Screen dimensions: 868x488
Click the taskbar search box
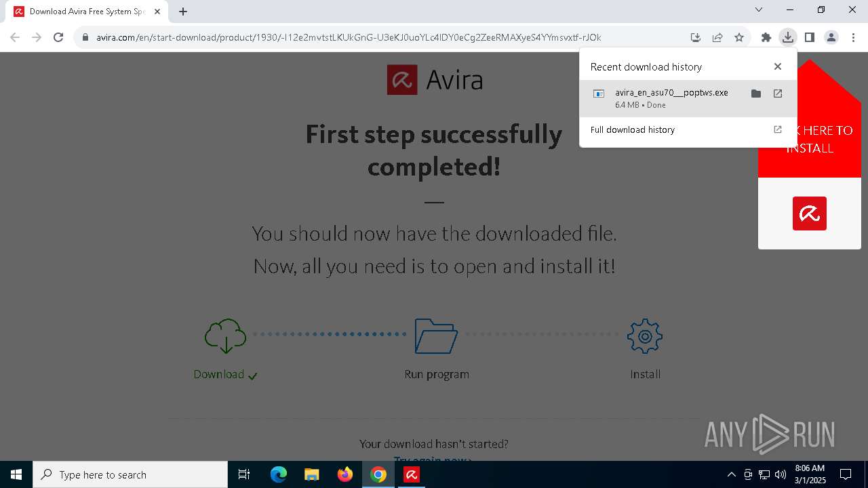point(130,474)
